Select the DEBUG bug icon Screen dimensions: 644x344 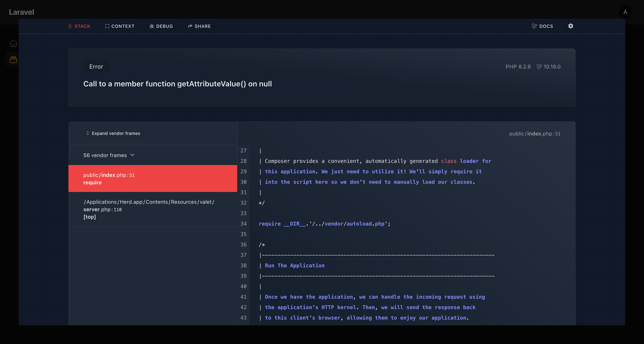[152, 26]
